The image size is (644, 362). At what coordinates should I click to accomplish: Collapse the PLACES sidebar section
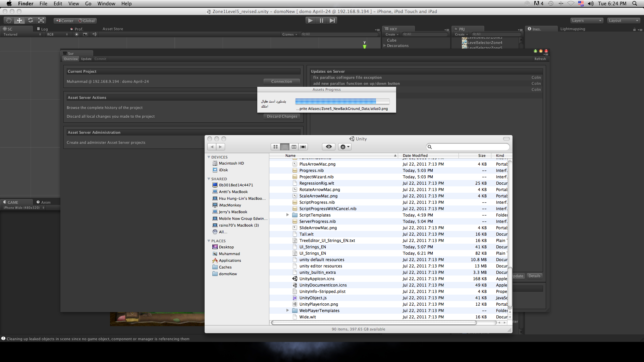point(209,241)
